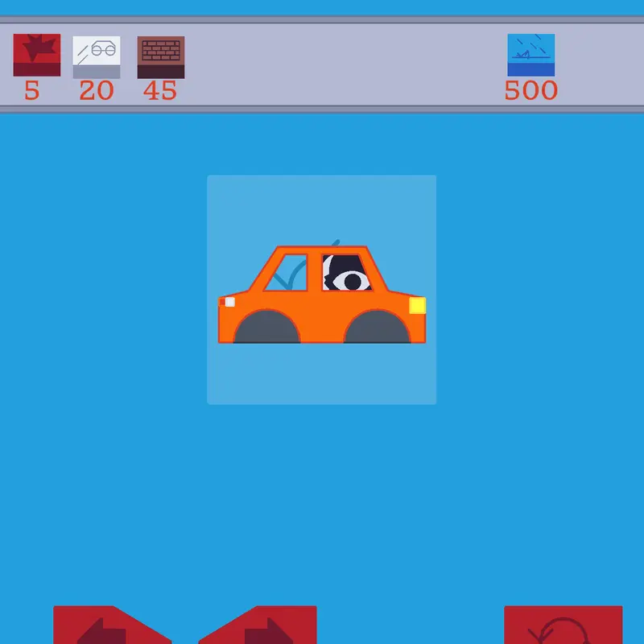This screenshot has height=644, width=644.
Task: Click the red undo/reset button
Action: tap(563, 625)
